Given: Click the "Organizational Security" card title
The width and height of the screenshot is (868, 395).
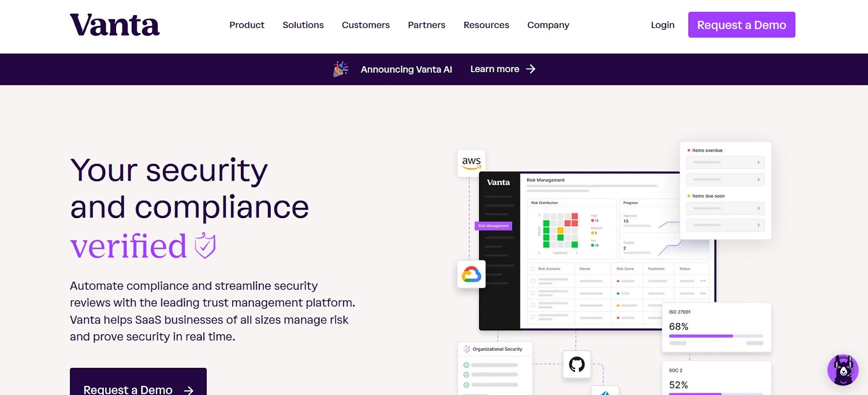Looking at the screenshot, I should click(497, 349).
